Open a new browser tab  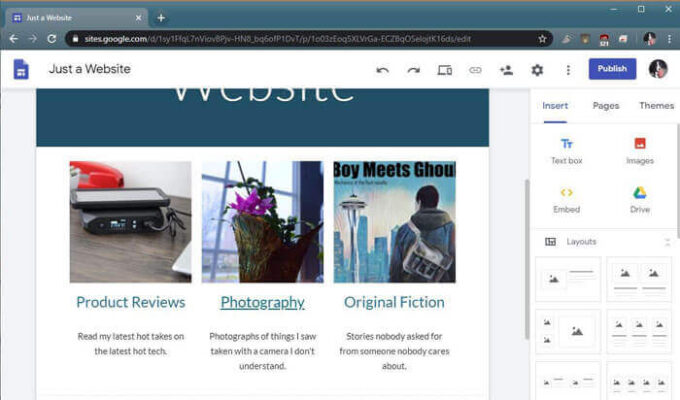coord(161,18)
